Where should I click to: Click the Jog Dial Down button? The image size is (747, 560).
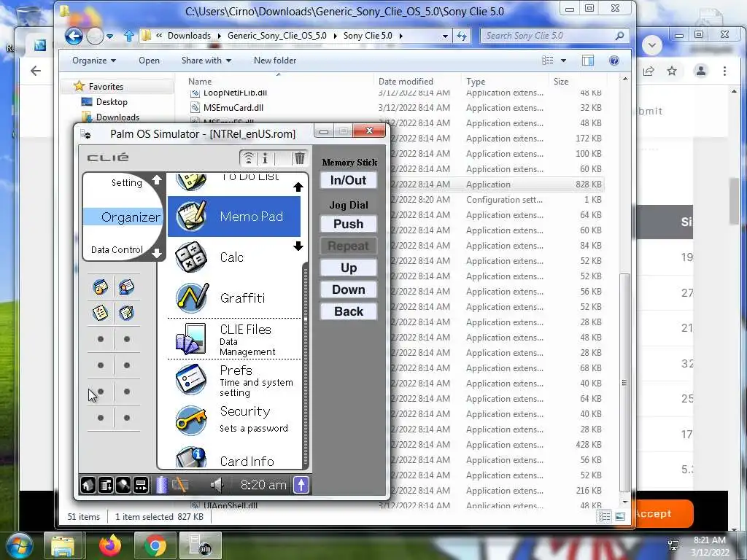[x=348, y=289]
